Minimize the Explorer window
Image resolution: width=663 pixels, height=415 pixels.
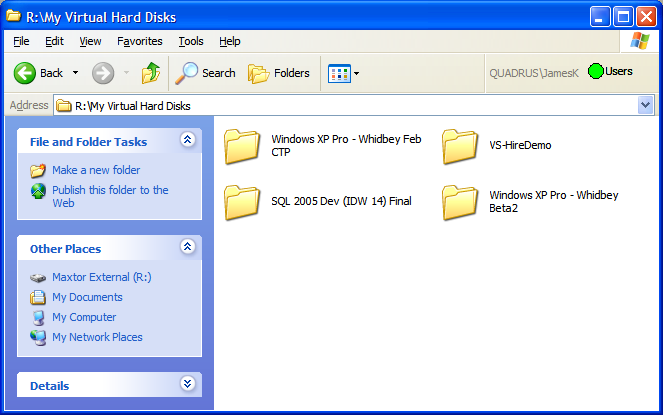tap(600, 17)
